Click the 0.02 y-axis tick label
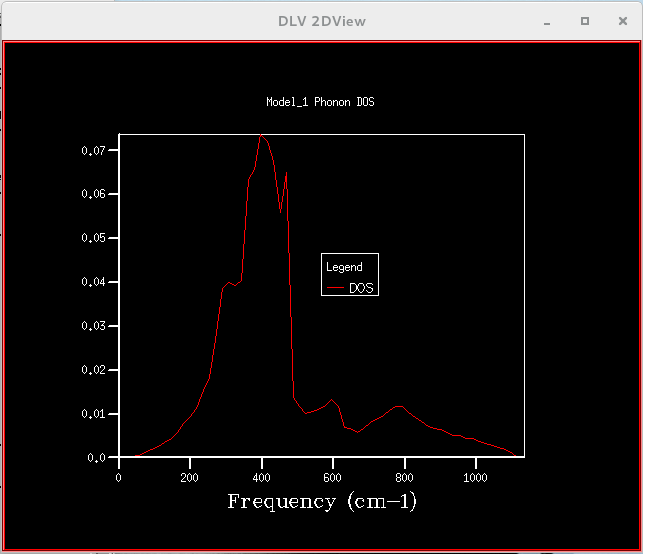Screen dimensions: 645x556 point(93,370)
